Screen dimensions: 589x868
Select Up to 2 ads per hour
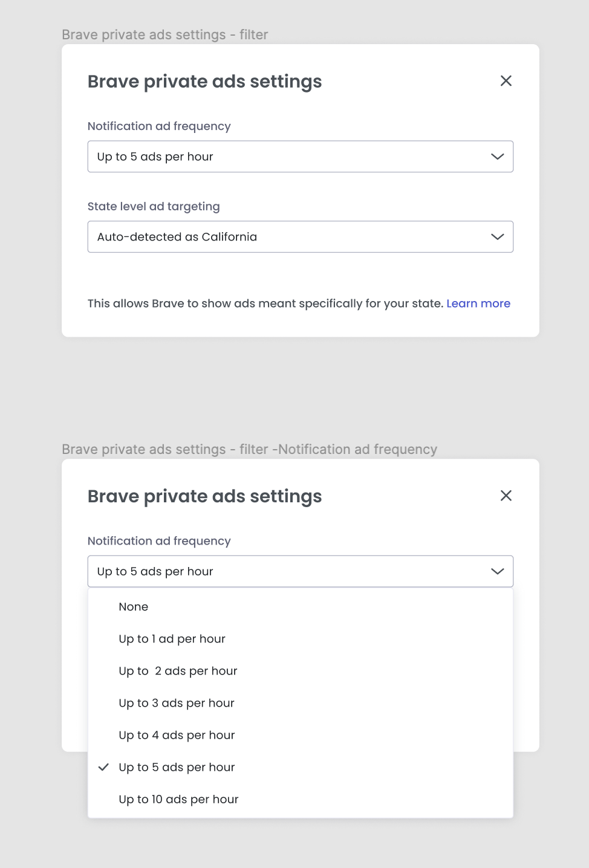coord(177,670)
